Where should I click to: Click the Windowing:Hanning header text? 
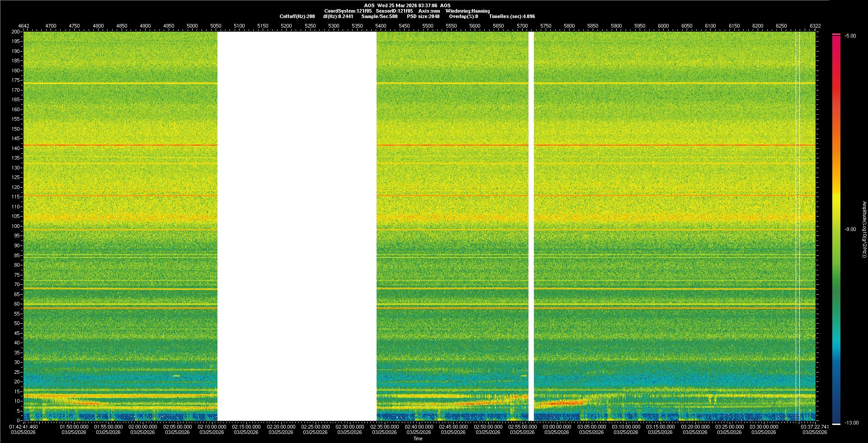467,11
